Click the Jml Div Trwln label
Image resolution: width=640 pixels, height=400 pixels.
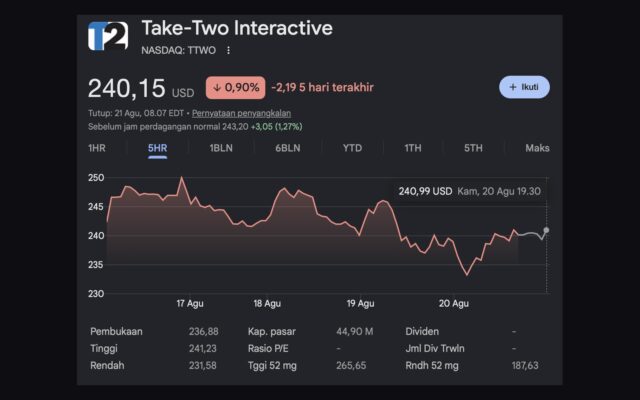(x=435, y=349)
